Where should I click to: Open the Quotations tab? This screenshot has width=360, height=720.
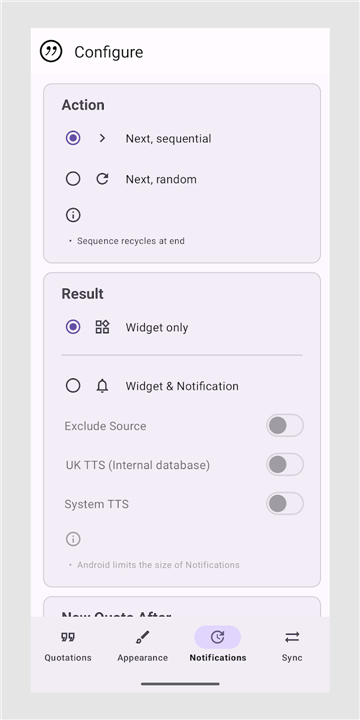tap(68, 645)
